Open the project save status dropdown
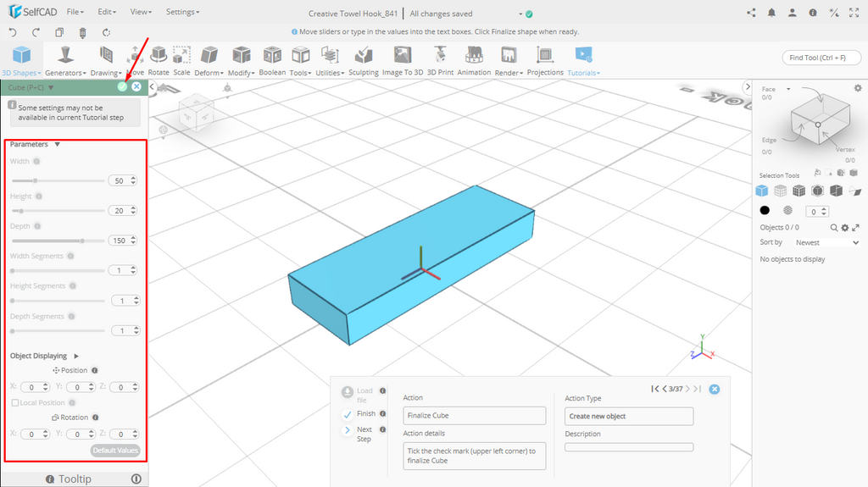This screenshot has height=487, width=868. [x=520, y=14]
